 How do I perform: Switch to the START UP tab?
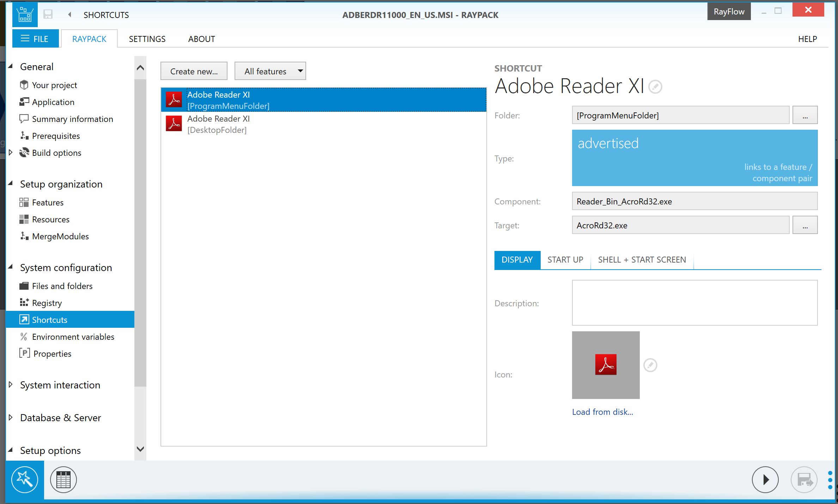pyautogui.click(x=565, y=260)
